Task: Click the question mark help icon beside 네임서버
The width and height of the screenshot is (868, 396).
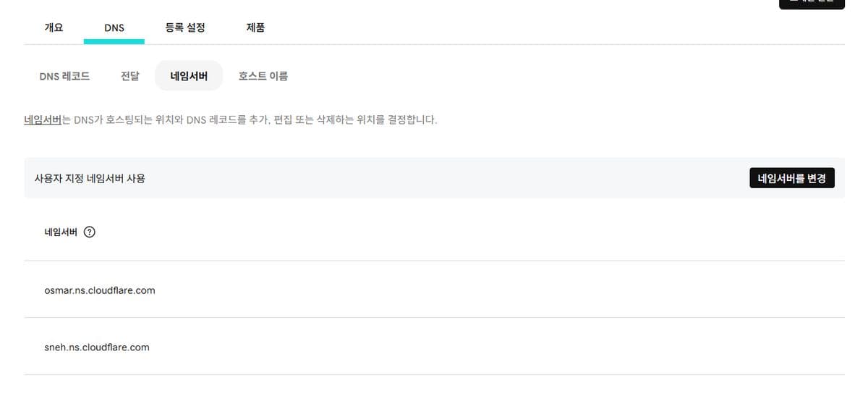Action: [x=90, y=232]
